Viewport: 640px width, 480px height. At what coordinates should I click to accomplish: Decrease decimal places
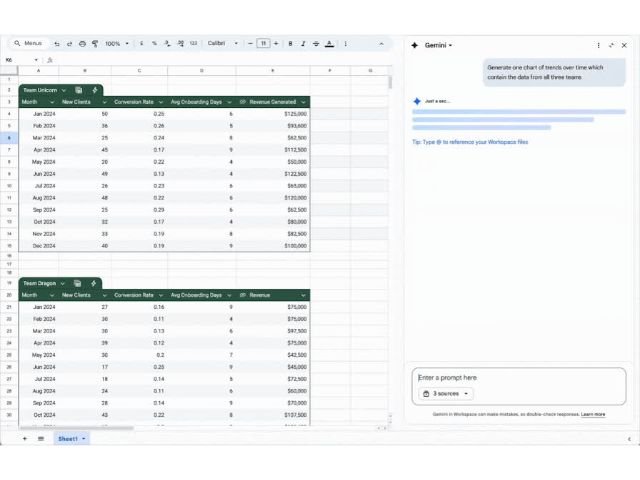point(167,43)
